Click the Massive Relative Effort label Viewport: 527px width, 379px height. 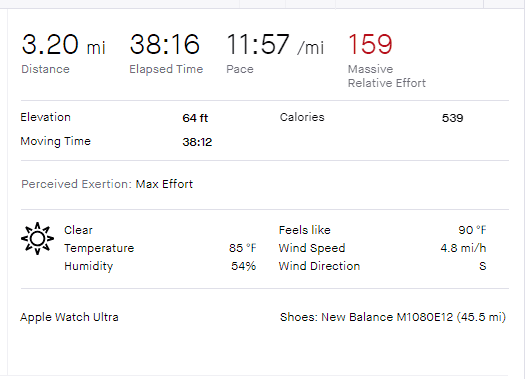387,76
